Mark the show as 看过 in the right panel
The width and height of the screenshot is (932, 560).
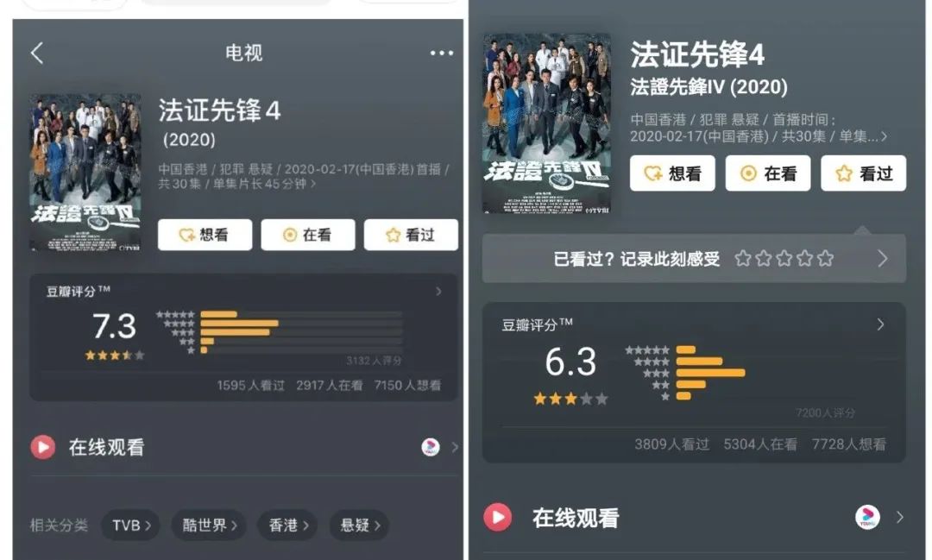[864, 173]
